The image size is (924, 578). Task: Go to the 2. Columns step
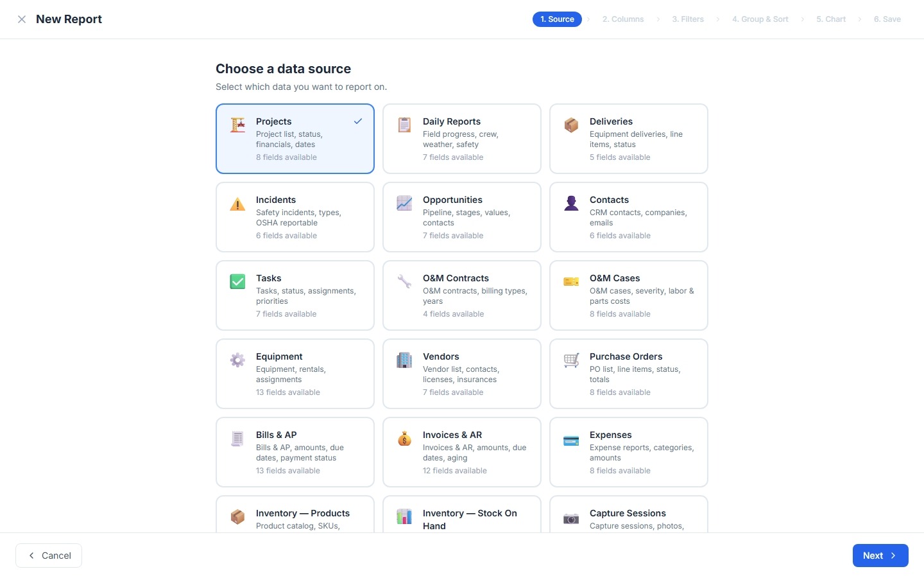pos(623,19)
